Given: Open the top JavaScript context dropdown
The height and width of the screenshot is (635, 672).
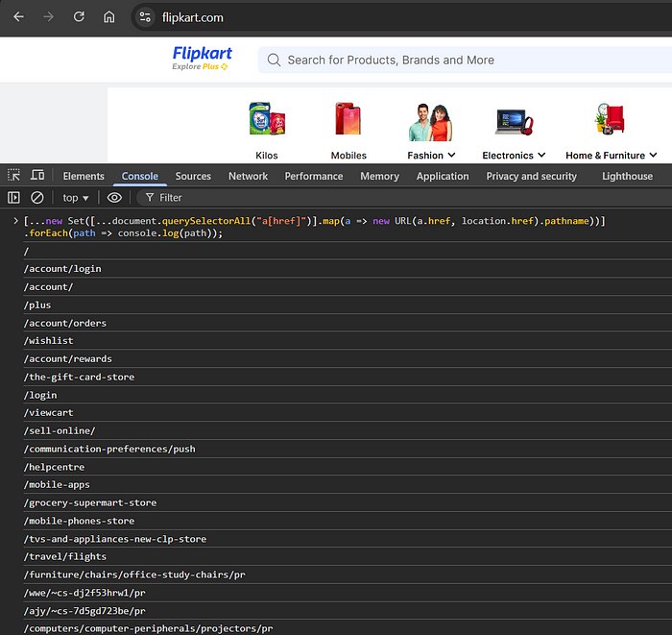Looking at the screenshot, I should 76,198.
